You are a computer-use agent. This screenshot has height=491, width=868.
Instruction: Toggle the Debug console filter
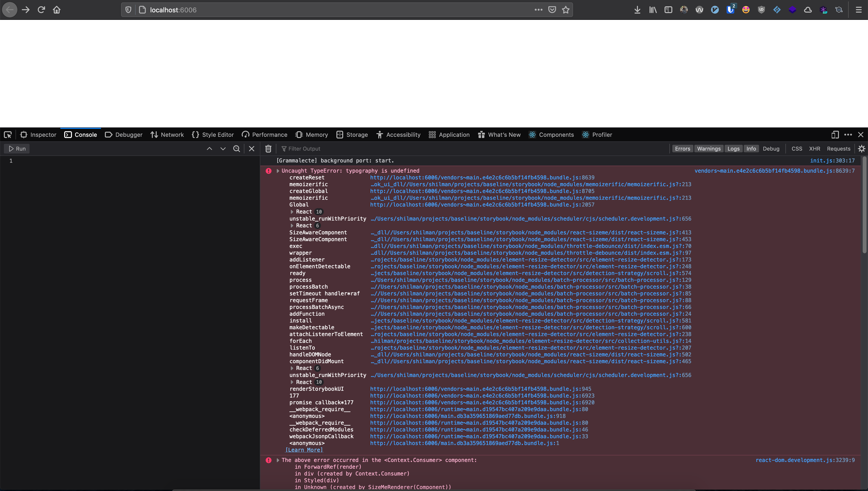coord(771,149)
